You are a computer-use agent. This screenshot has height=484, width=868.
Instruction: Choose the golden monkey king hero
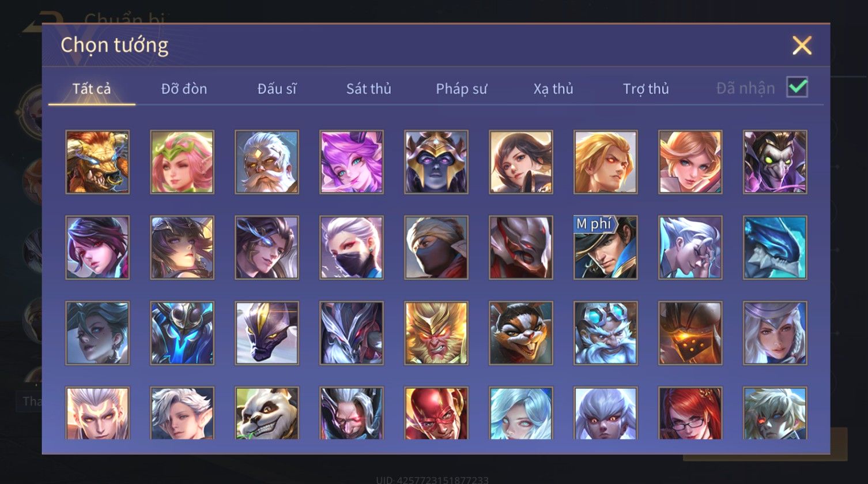click(436, 333)
